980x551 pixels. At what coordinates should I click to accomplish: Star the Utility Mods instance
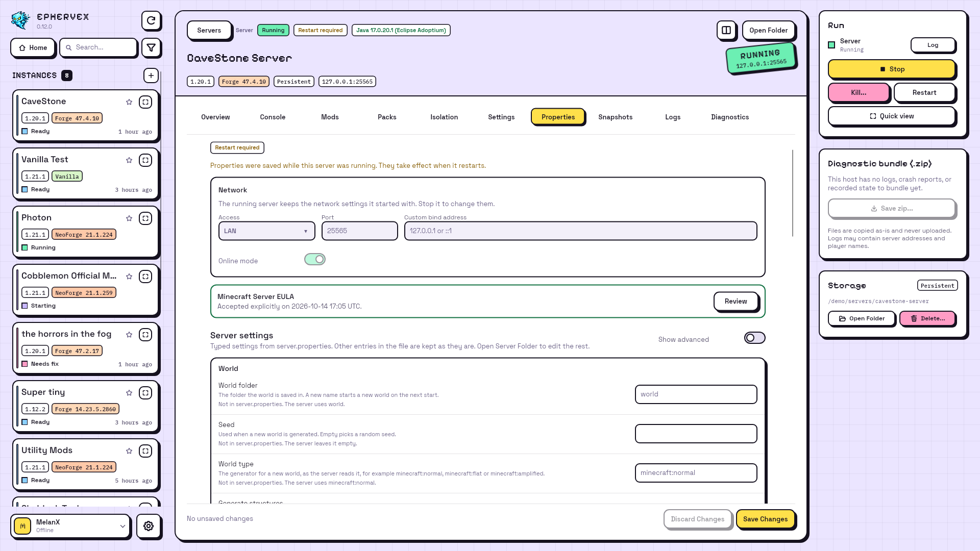point(129,451)
